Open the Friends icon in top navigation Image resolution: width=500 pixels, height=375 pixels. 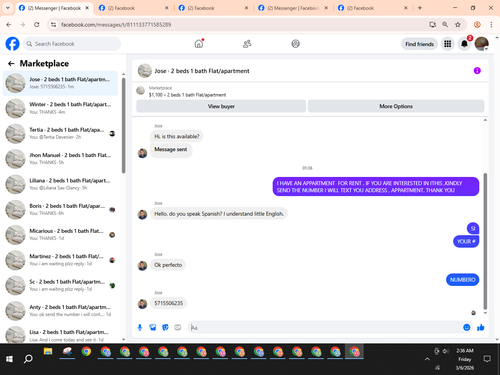coord(247,44)
